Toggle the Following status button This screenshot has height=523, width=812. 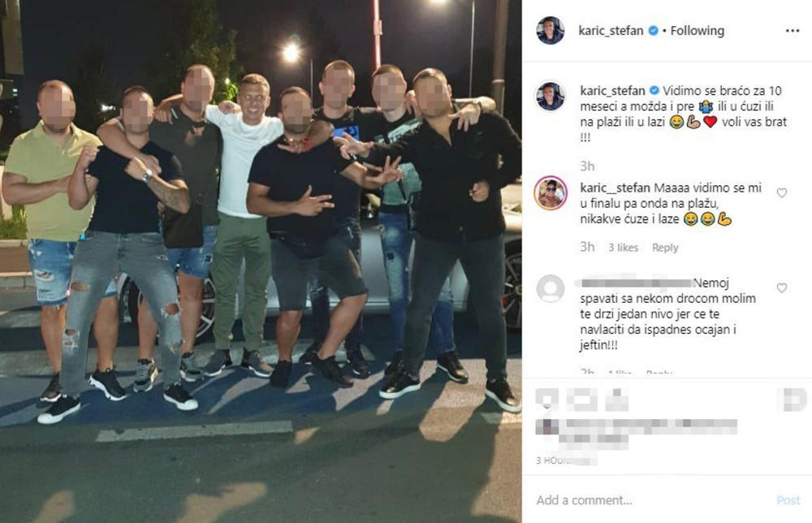697,31
